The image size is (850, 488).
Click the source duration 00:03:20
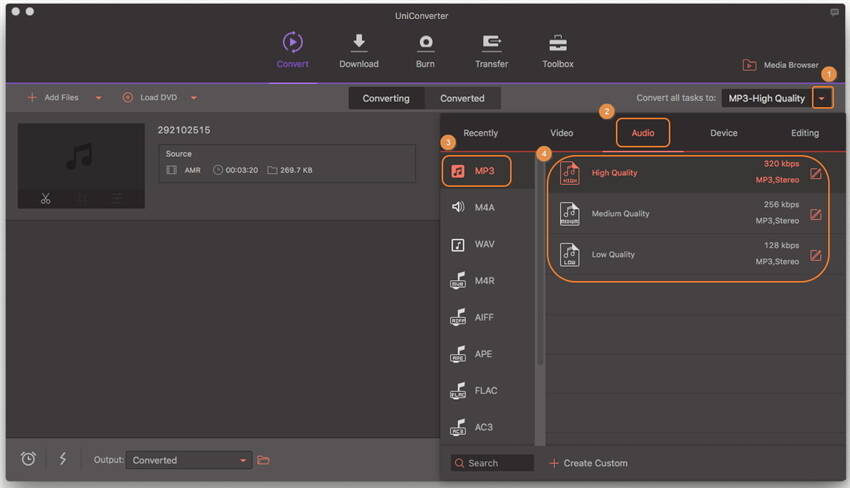242,170
